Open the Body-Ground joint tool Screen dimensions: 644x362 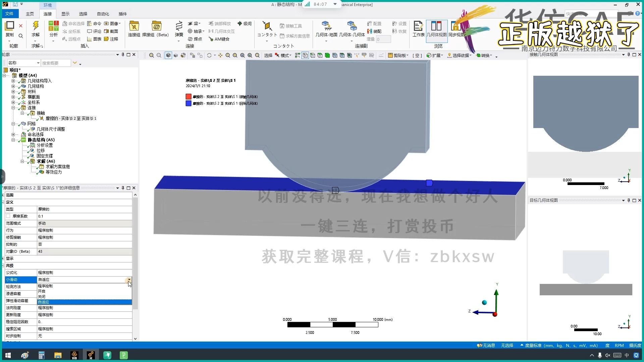[326, 26]
